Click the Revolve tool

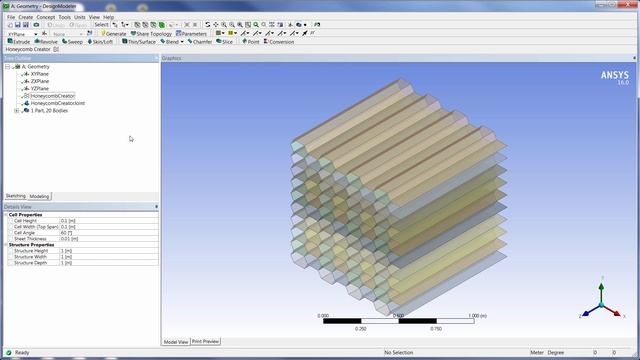click(x=46, y=42)
